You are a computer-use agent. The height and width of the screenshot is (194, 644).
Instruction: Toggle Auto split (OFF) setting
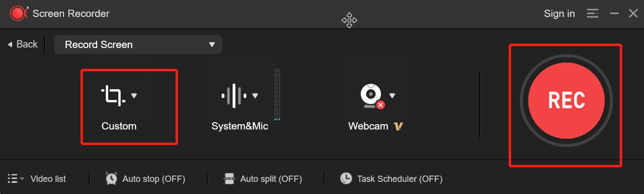(271, 179)
